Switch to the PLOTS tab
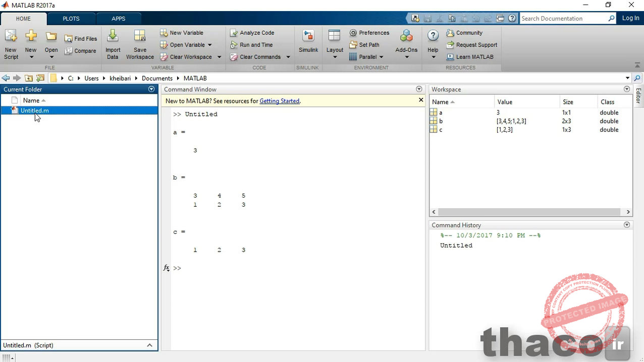The width and height of the screenshot is (644, 362). [71, 19]
